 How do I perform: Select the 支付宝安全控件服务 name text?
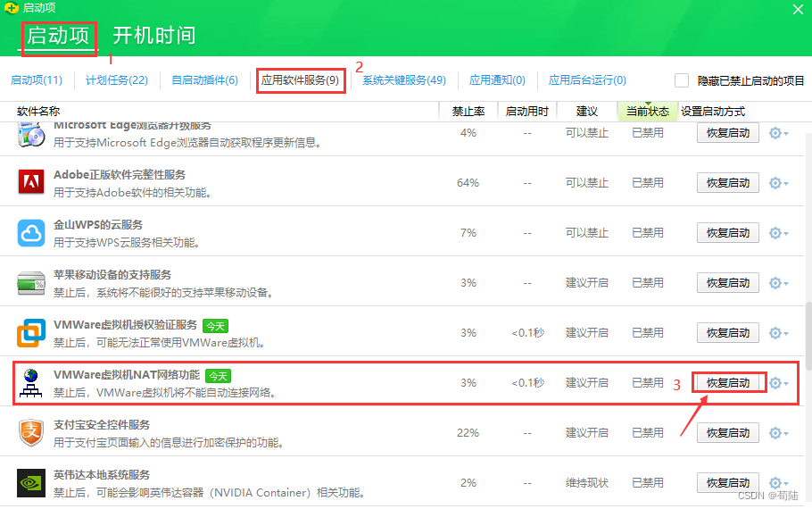(102, 425)
